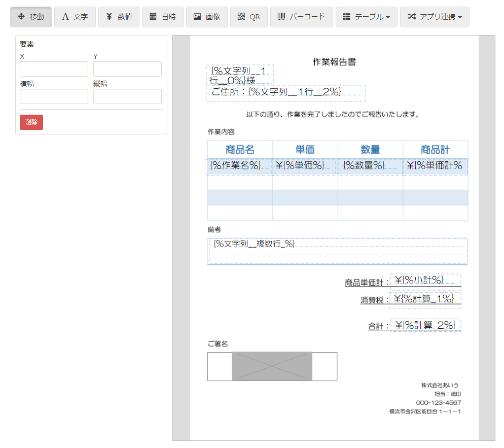The image size is (504, 448).
Task: Expand the アプリ連携 dropdown
Action: 435,17
